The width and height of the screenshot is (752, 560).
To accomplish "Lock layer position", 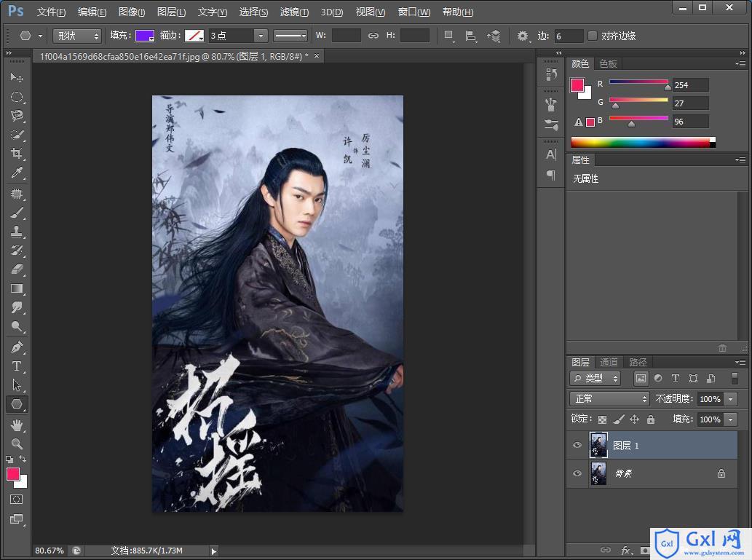I will [635, 419].
